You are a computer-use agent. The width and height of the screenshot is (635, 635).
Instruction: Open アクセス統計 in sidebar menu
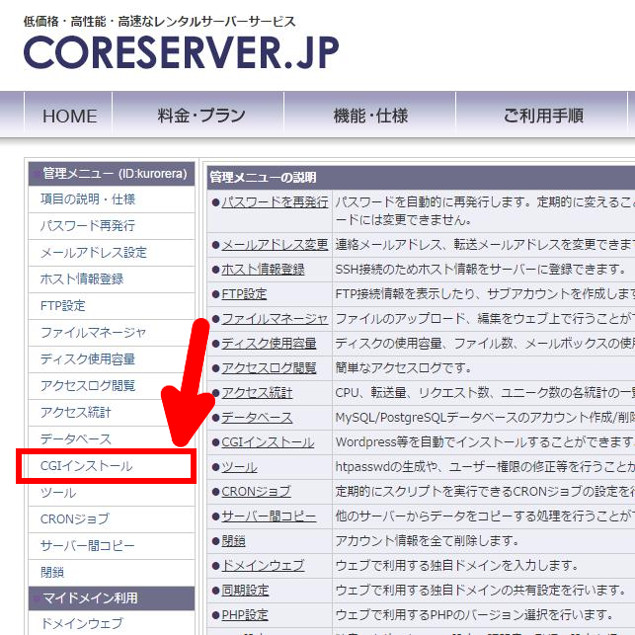coord(112,412)
